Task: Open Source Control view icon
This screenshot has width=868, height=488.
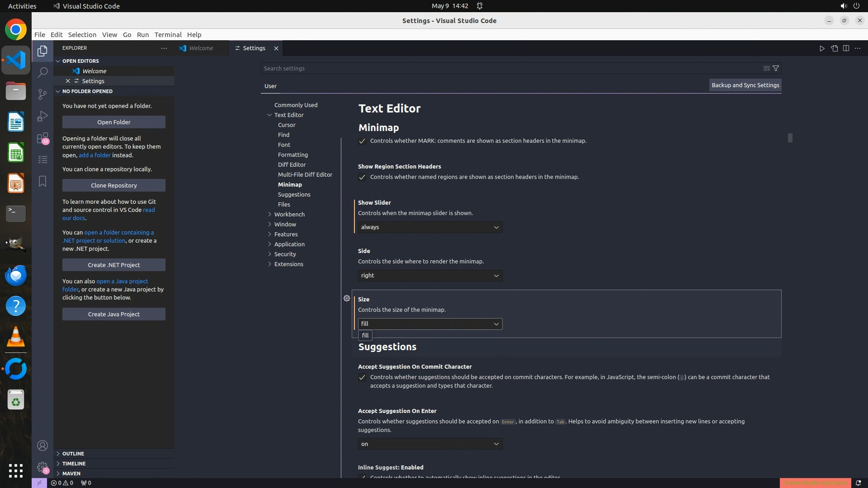Action: pos(42,94)
